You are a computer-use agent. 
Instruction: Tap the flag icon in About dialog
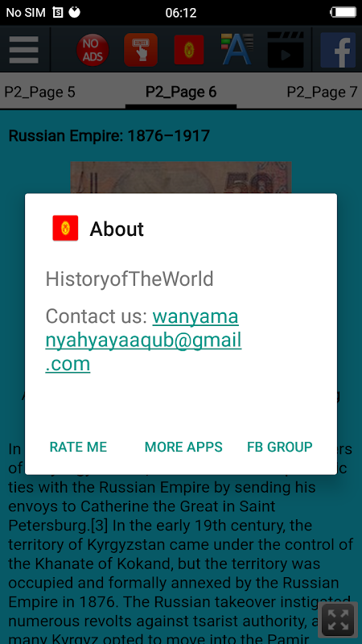coord(65,228)
